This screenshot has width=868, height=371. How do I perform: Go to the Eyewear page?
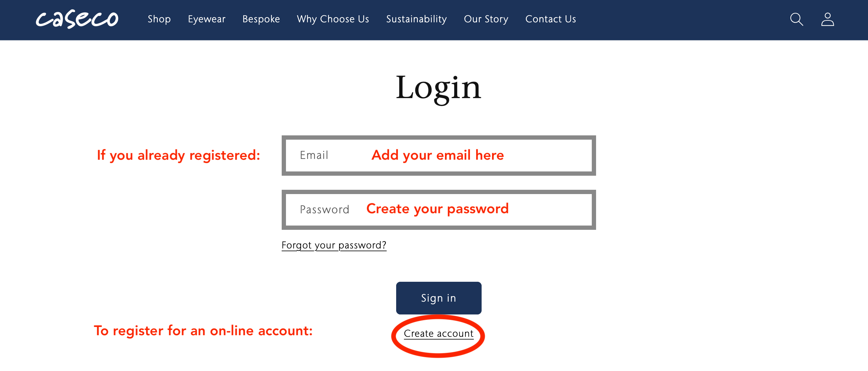(207, 19)
